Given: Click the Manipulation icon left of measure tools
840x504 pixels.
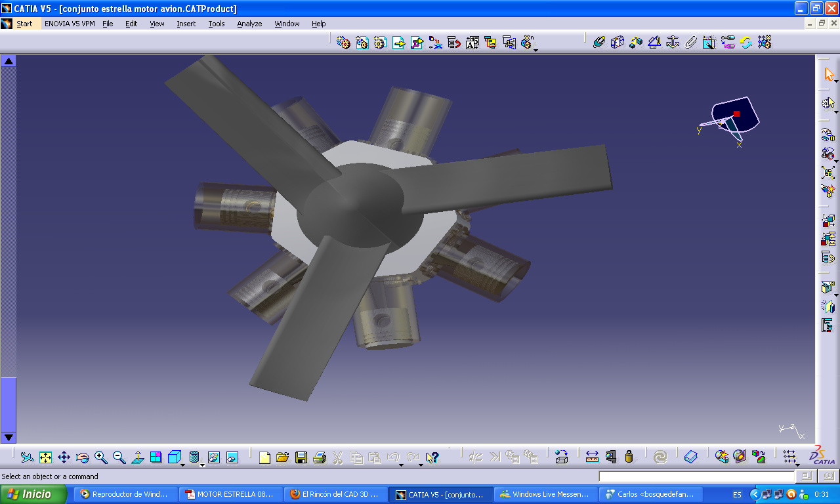Looking at the screenshot, I should coord(561,457).
